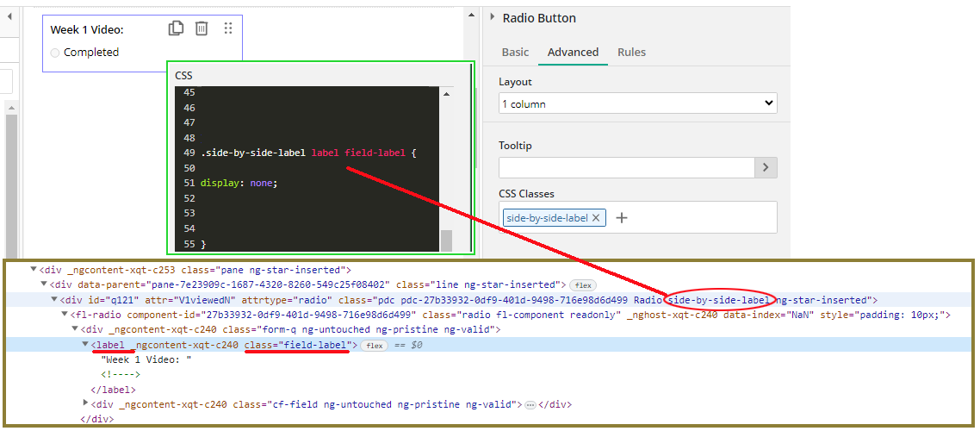Image resolution: width=980 pixels, height=431 pixels.
Task: Collapse the div id q121 node
Action: coord(53,300)
